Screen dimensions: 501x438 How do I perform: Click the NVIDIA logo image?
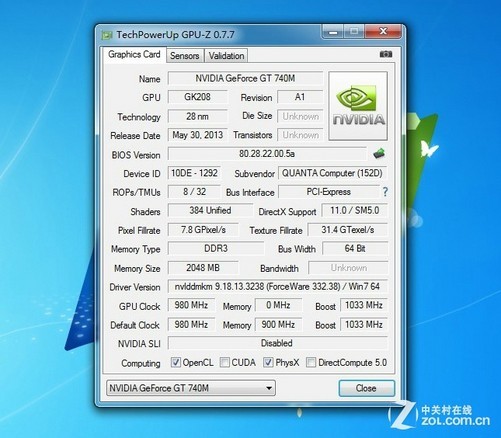coord(358,106)
